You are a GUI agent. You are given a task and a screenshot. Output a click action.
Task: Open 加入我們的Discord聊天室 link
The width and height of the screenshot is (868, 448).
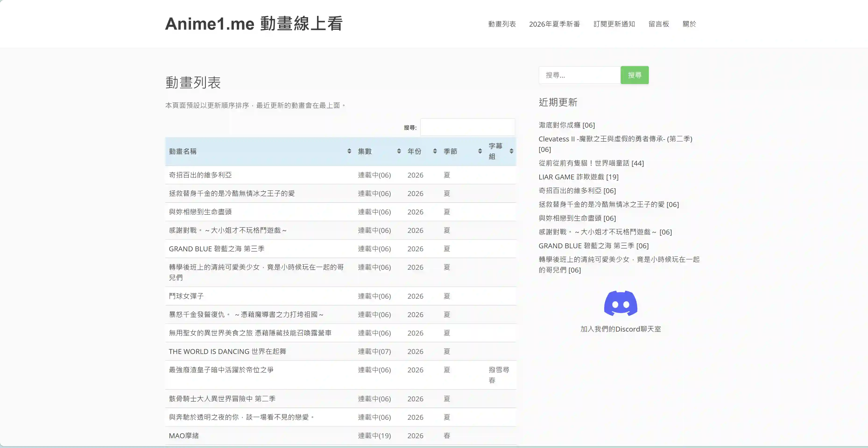coord(621,329)
